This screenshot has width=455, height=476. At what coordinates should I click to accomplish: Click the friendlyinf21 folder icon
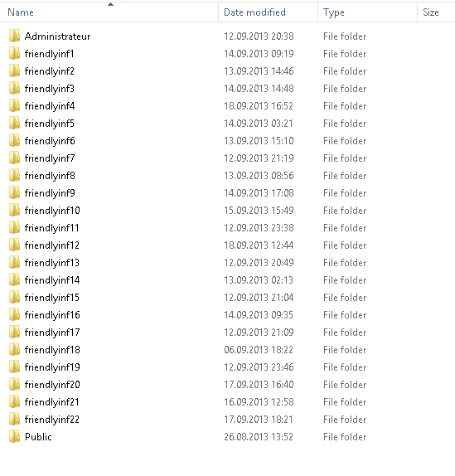tap(14, 401)
